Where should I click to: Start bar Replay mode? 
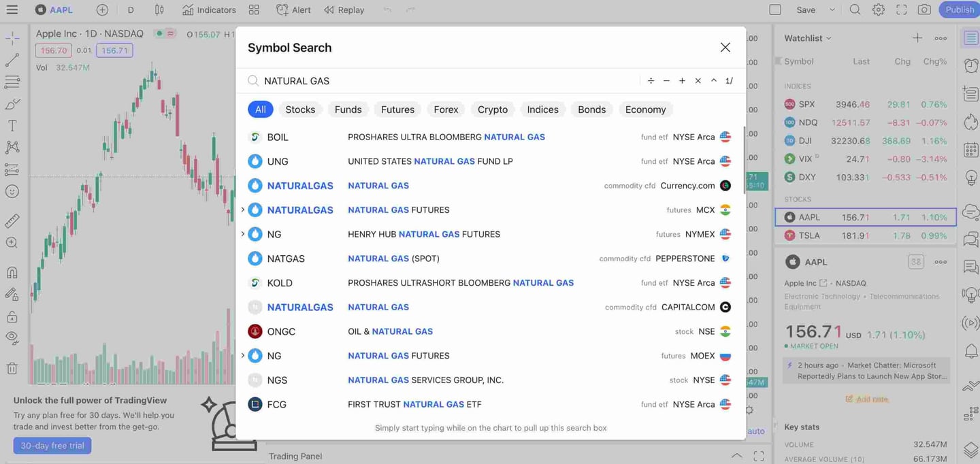pyautogui.click(x=344, y=10)
